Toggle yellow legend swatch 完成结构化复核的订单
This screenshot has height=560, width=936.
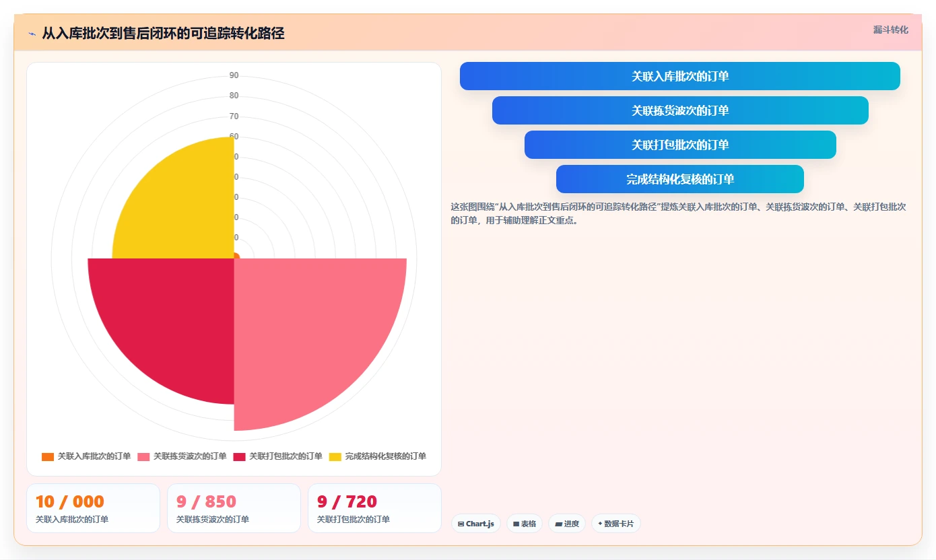click(x=335, y=456)
